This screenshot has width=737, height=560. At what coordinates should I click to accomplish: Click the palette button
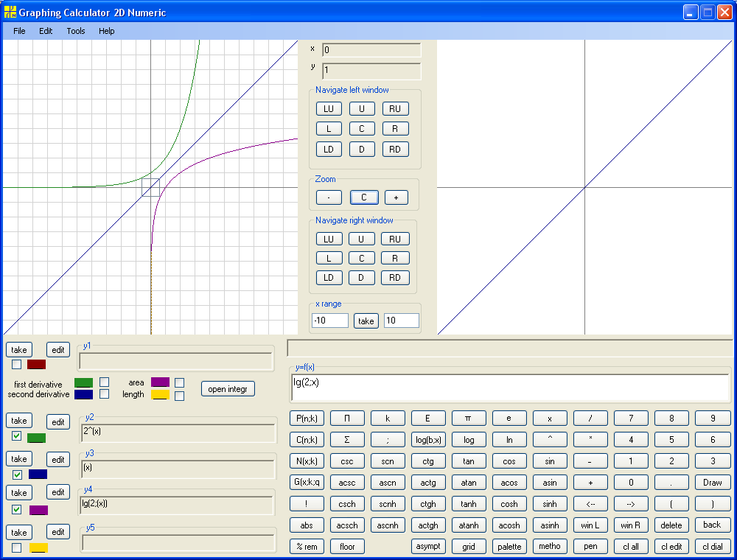tap(509, 547)
